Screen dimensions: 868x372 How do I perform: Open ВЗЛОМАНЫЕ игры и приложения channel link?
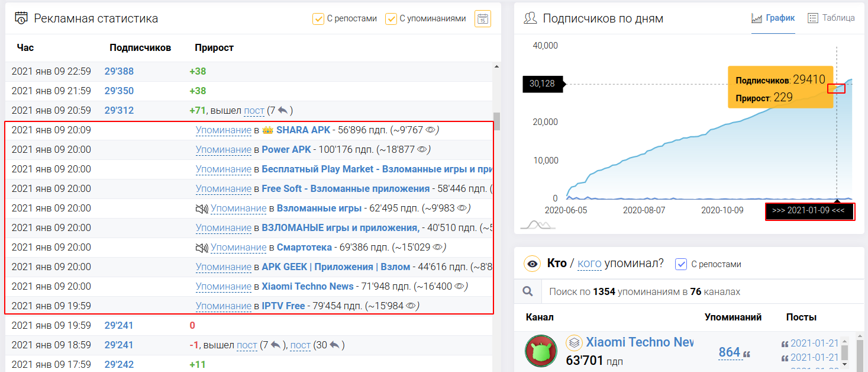[x=341, y=227]
